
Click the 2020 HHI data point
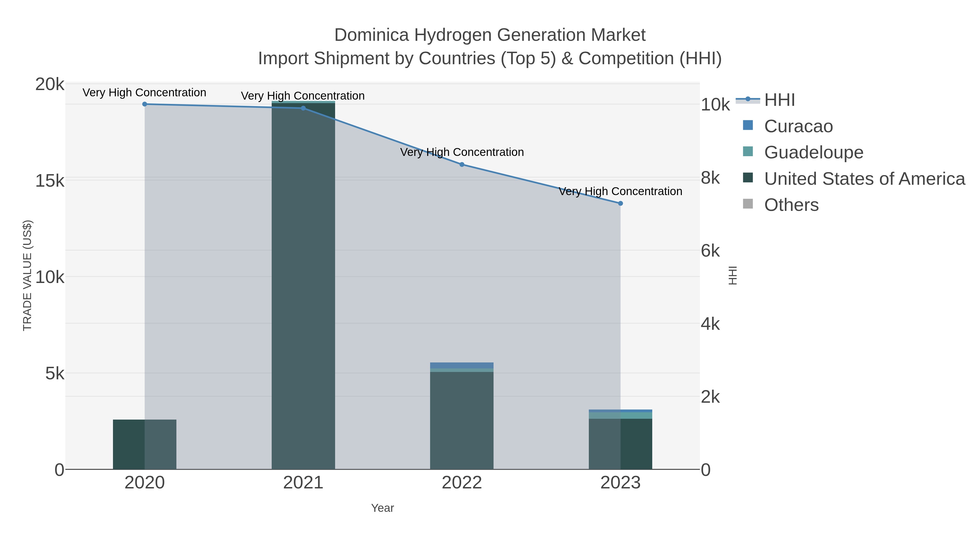[145, 104]
